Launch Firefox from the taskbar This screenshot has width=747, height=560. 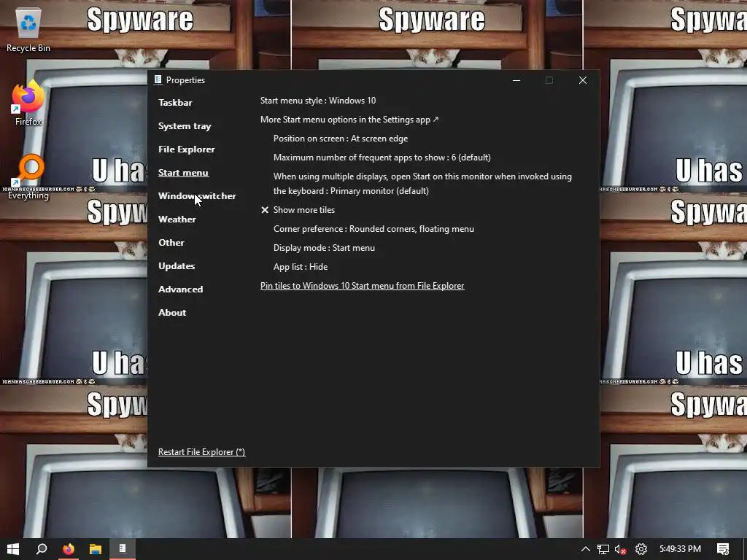(x=69, y=549)
